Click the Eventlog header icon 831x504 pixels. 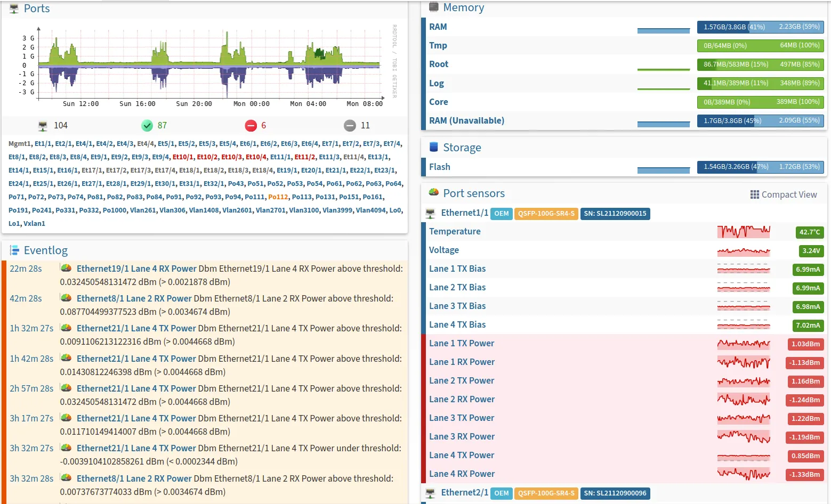[14, 250]
